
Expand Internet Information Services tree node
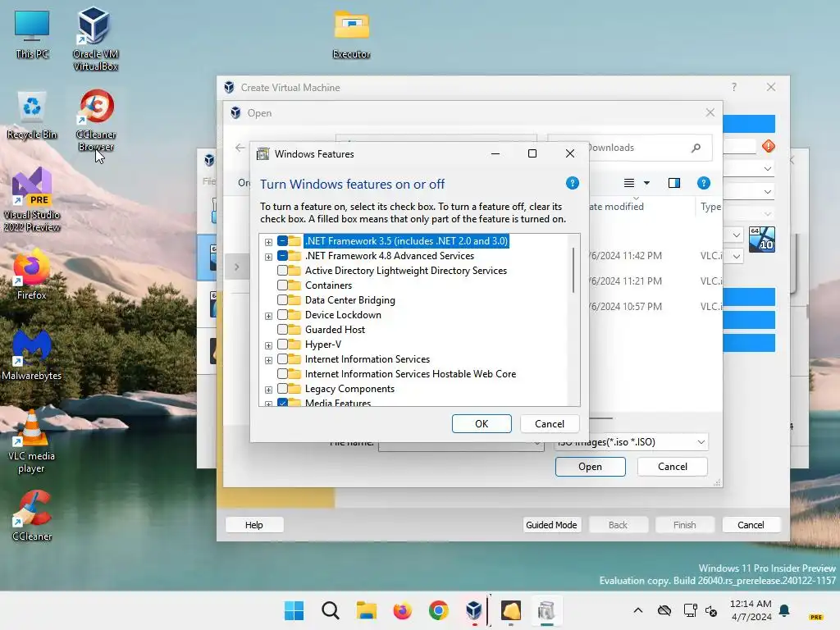point(268,360)
